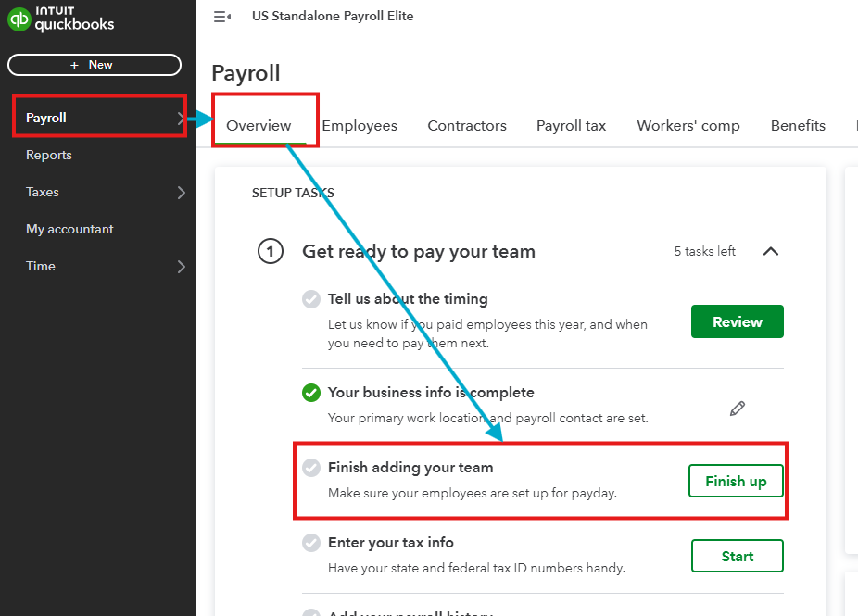Click the pencil edit icon for business info
The image size is (858, 616).
click(x=738, y=408)
